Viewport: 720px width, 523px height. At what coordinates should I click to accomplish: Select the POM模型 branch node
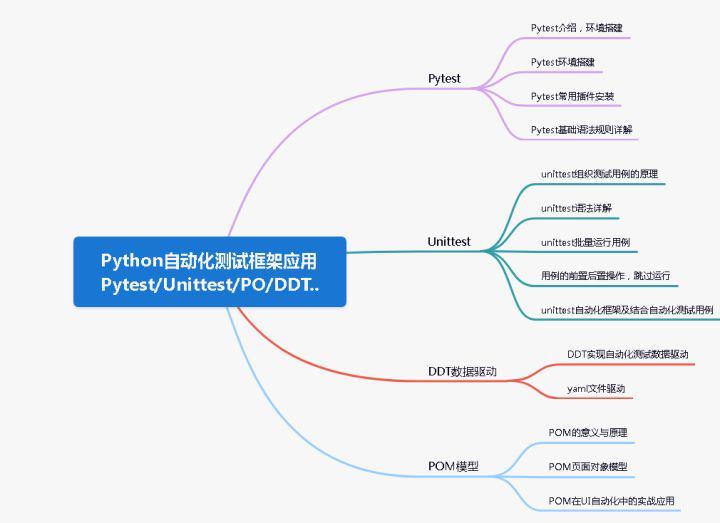(453, 466)
